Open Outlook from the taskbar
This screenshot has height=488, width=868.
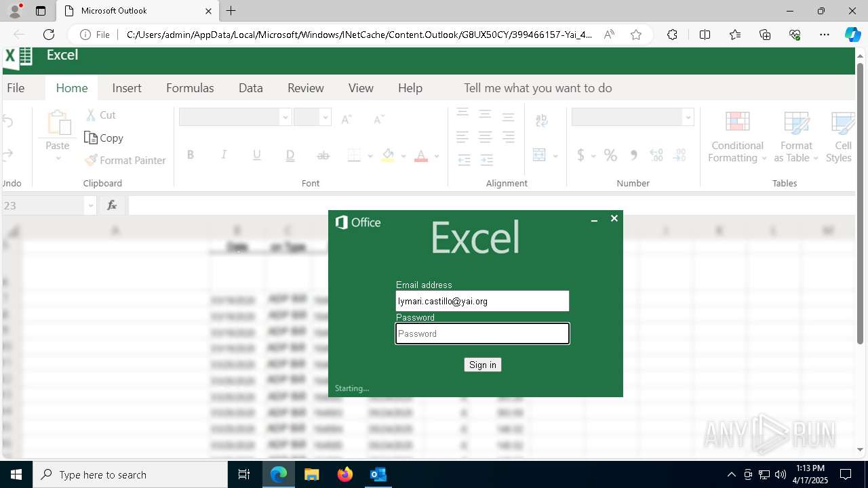(378, 474)
